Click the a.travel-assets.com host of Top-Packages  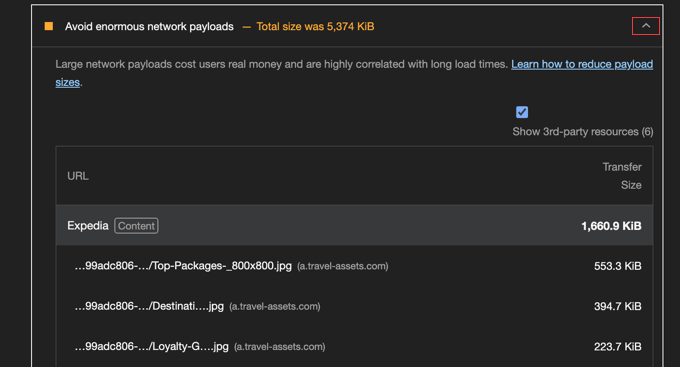(343, 266)
